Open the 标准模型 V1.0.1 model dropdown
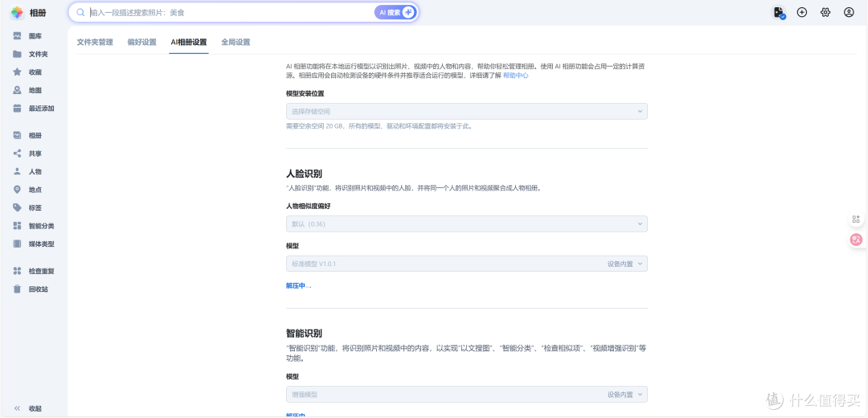This screenshot has height=418, width=868. 467,264
